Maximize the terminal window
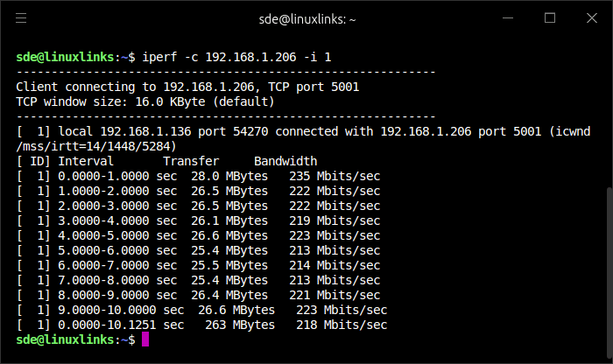Viewport: 613px width, 364px height. click(550, 17)
